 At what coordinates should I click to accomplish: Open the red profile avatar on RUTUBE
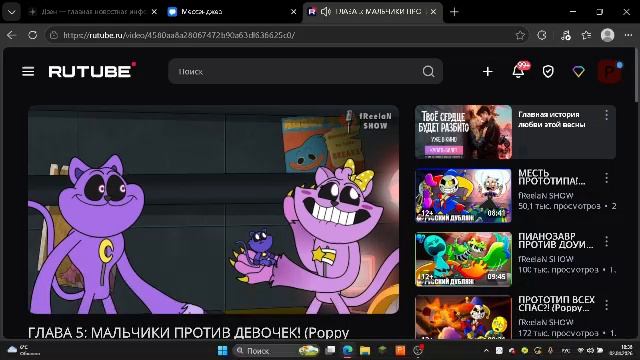(x=609, y=72)
